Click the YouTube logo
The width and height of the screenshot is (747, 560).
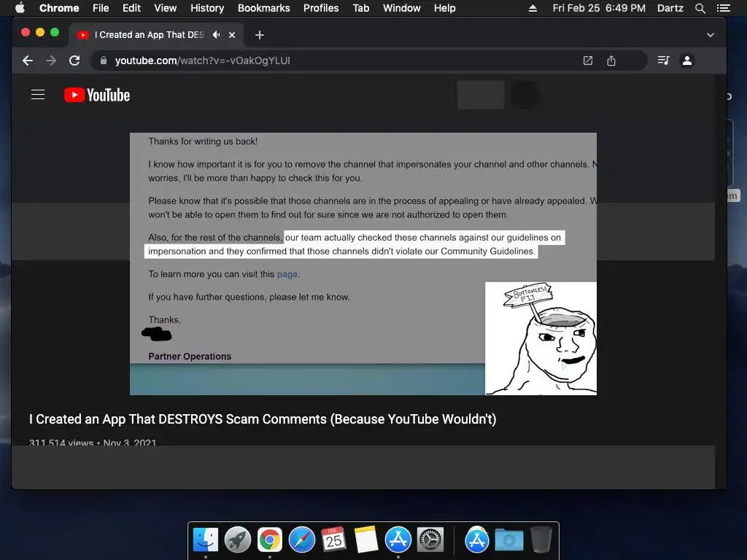[x=97, y=96]
